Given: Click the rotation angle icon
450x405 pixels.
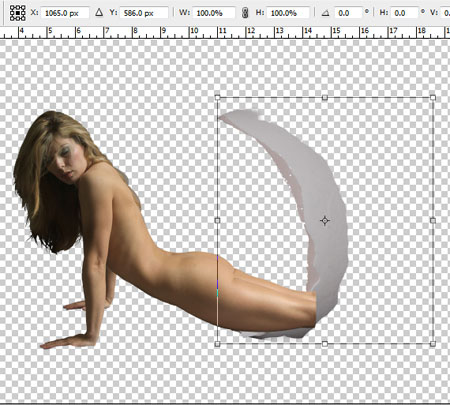Looking at the screenshot, I should click(325, 13).
